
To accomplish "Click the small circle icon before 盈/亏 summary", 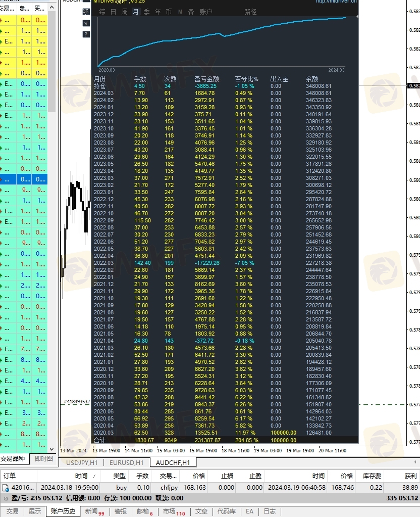I will [x=5, y=498].
